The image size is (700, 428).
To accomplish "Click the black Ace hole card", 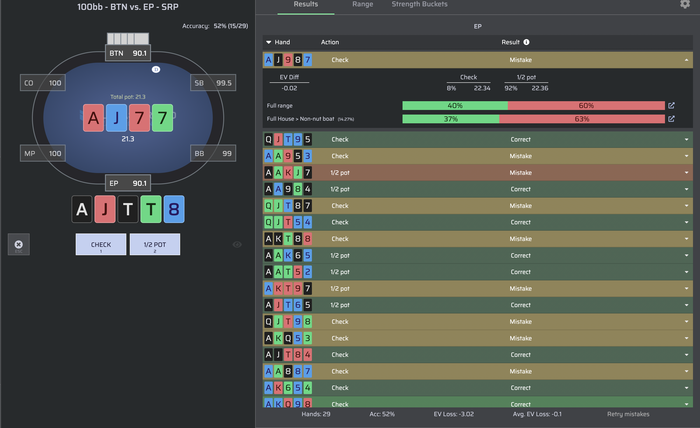I will [82, 209].
